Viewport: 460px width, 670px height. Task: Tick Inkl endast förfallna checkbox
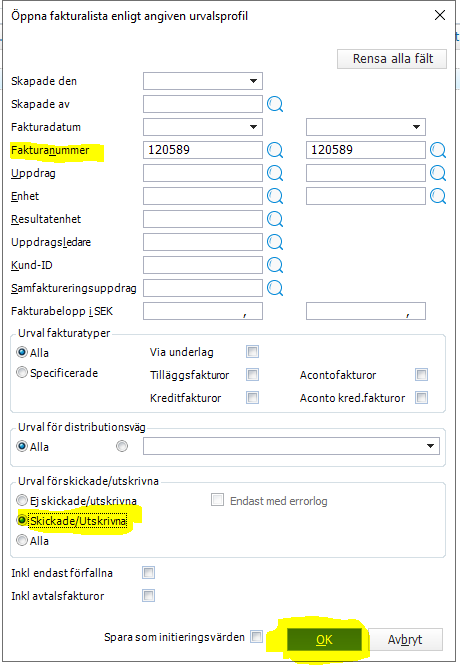(149, 573)
